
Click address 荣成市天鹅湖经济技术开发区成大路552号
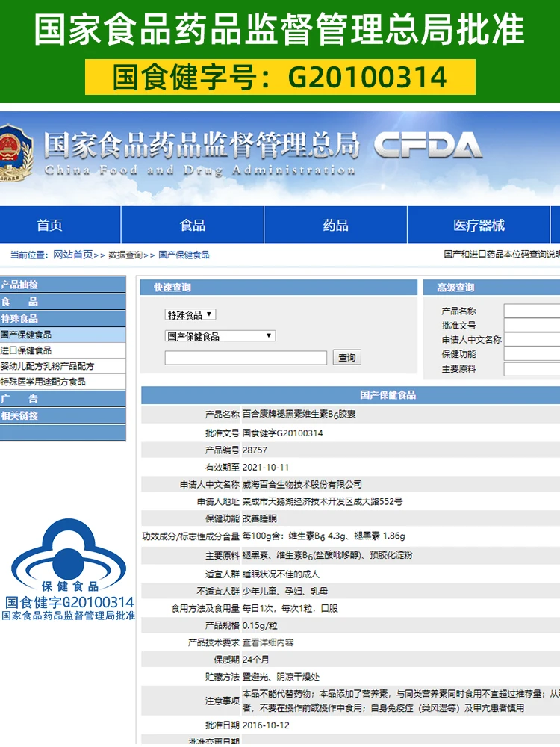click(323, 502)
